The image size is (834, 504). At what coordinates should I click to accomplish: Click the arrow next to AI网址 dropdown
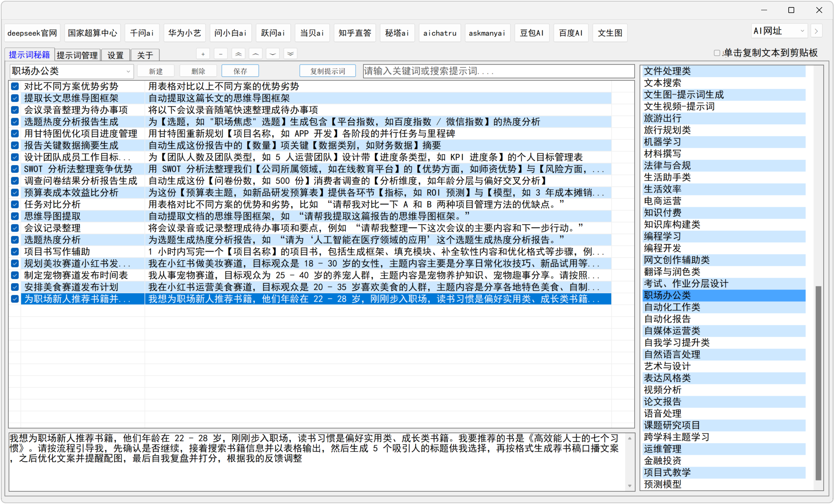[817, 31]
